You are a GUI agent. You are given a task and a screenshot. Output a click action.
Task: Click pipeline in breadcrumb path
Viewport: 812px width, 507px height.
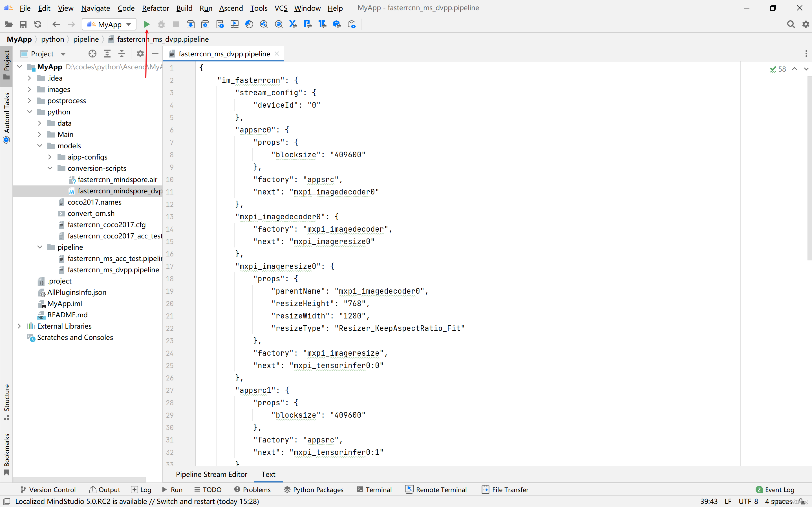coord(86,39)
